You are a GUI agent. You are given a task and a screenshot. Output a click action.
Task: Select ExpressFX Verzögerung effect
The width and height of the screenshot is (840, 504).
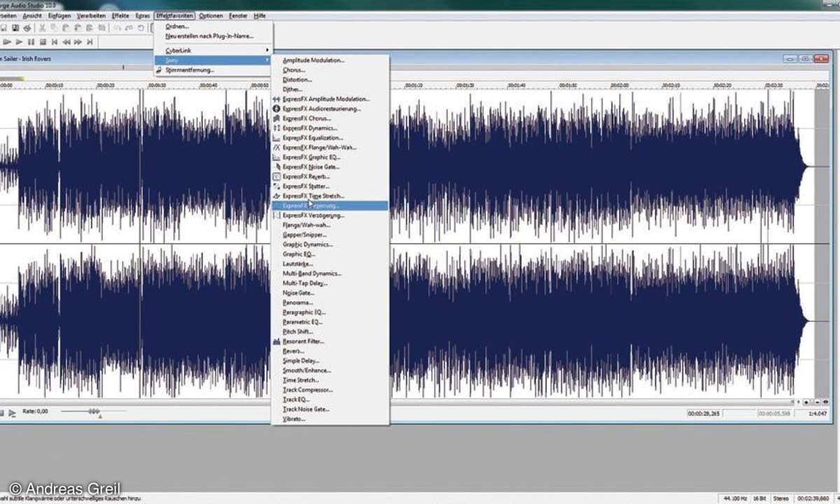330,216
